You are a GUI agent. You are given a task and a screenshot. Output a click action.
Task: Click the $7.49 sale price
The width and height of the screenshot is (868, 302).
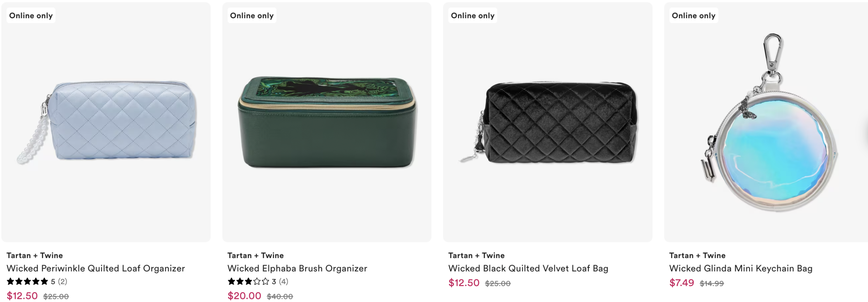pos(682,283)
